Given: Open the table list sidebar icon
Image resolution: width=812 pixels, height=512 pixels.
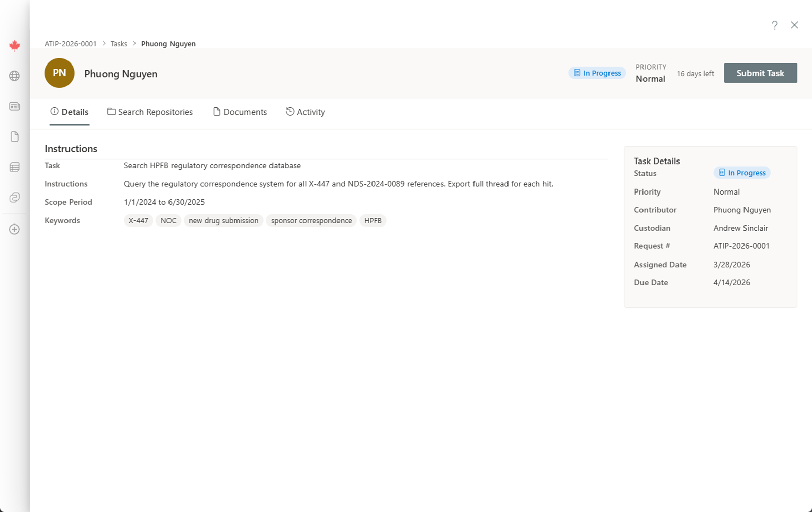Looking at the screenshot, I should click(15, 167).
